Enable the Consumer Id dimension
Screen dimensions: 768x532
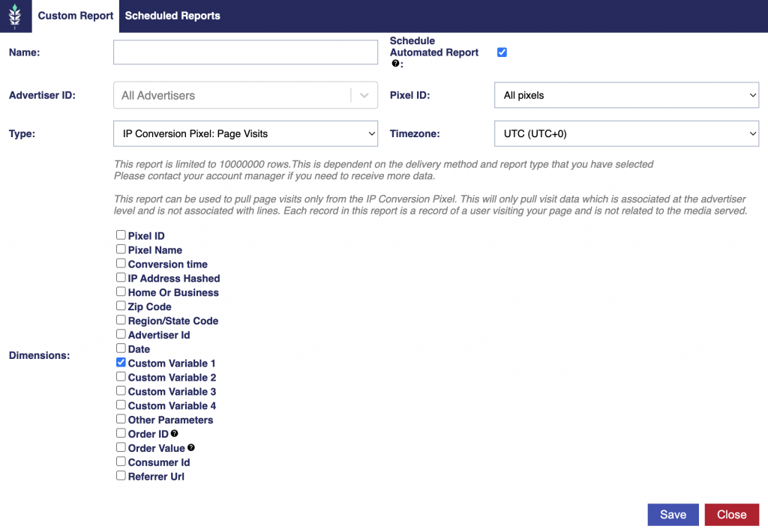[121, 461]
